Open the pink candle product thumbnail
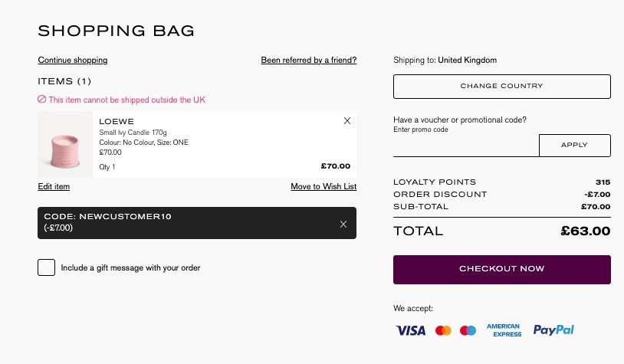624x364 pixels. tap(65, 144)
